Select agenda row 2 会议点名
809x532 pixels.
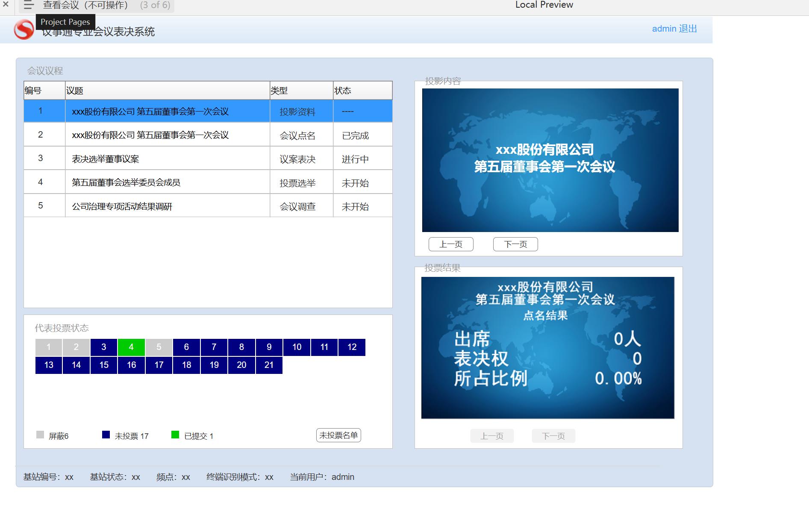[208, 135]
